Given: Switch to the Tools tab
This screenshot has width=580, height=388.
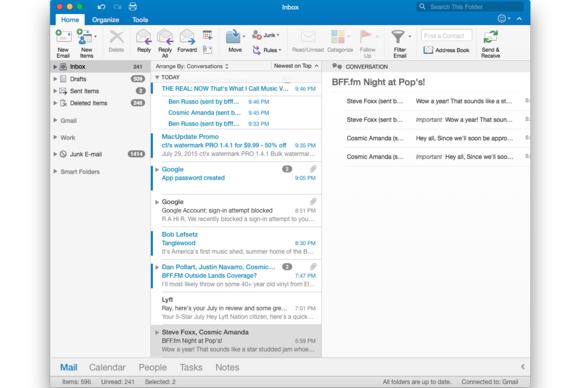Looking at the screenshot, I should 140,20.
